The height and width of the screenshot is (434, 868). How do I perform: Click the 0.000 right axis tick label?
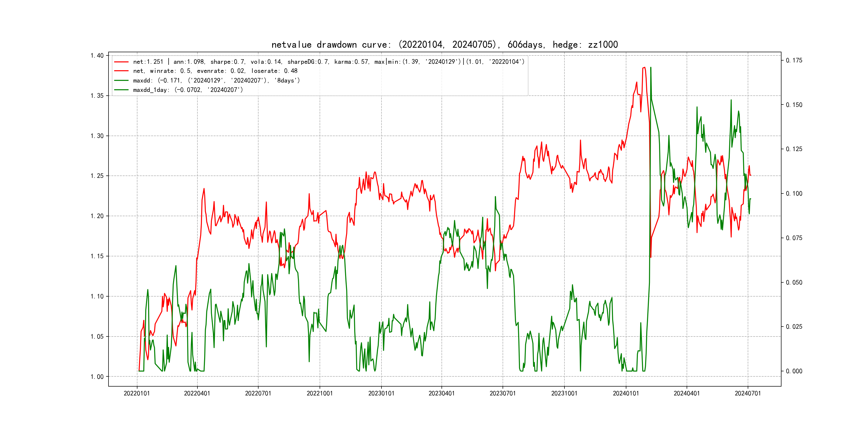[794, 371]
